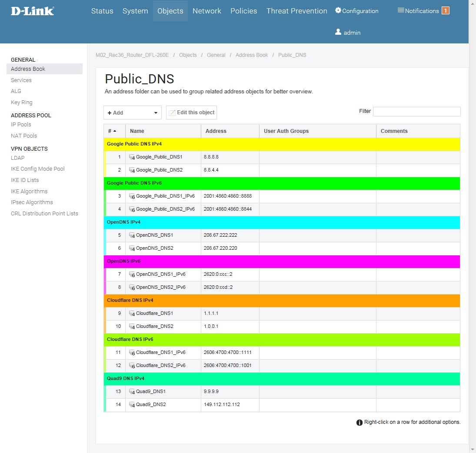The width and height of the screenshot is (476, 453).
Task: Click the IPv6 icon beside Google_Public_DNS1_IPv6
Action: point(132,196)
